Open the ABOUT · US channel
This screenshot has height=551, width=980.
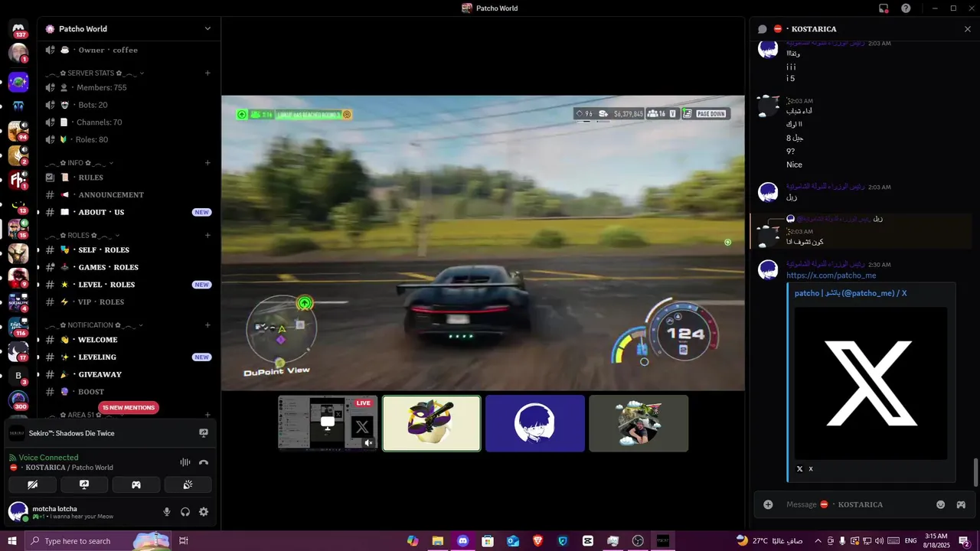point(127,212)
